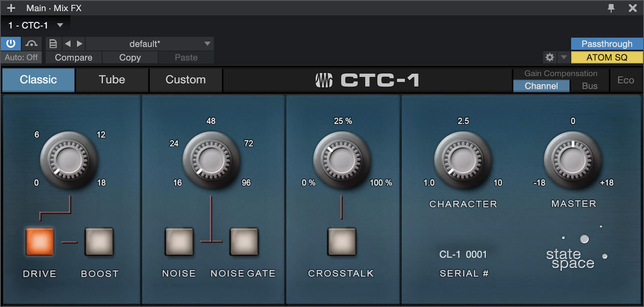Click the +18 master scale mark

607,183
